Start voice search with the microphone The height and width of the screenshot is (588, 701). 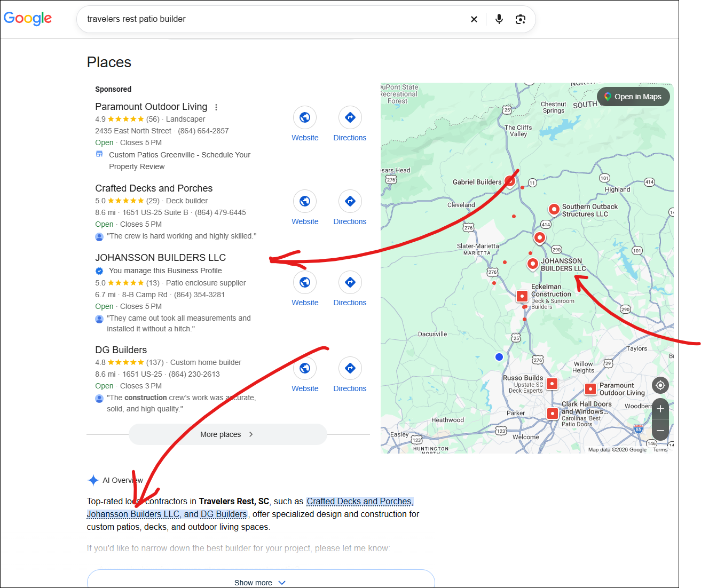click(499, 19)
